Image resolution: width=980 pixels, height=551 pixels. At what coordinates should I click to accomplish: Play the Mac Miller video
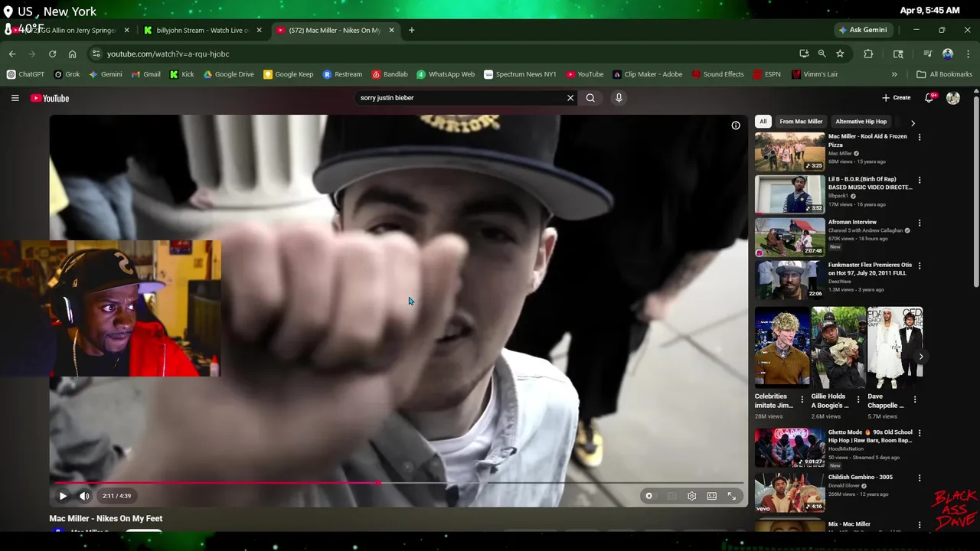click(x=63, y=496)
